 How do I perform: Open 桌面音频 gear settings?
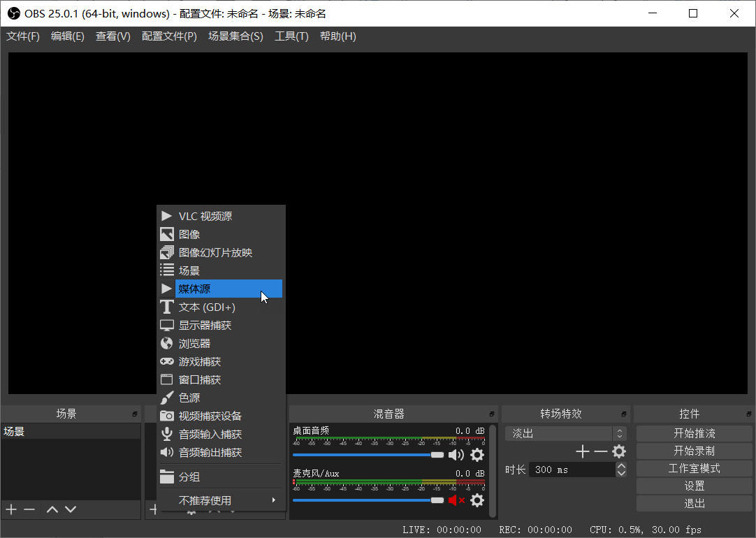click(477, 455)
